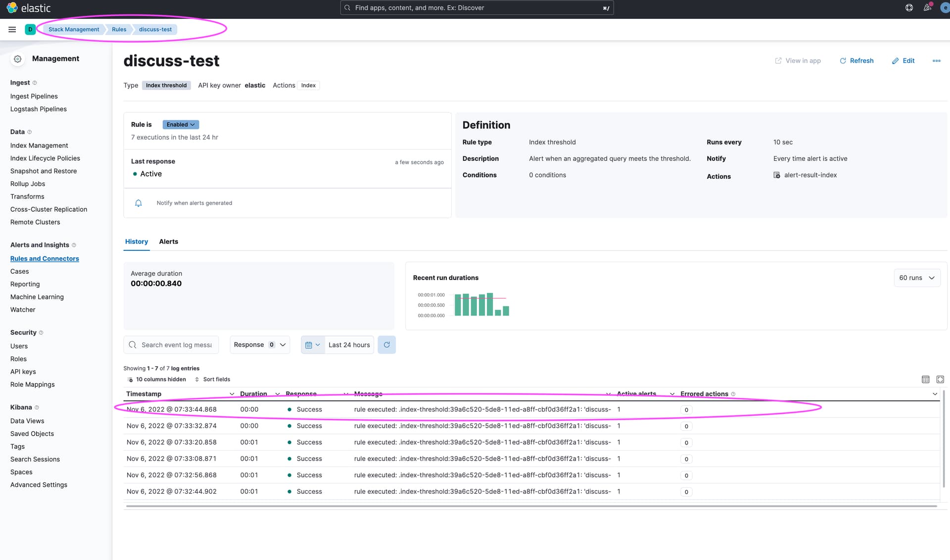Click the Refresh button
Screen dimensions: 950x560
pyautogui.click(x=856, y=61)
